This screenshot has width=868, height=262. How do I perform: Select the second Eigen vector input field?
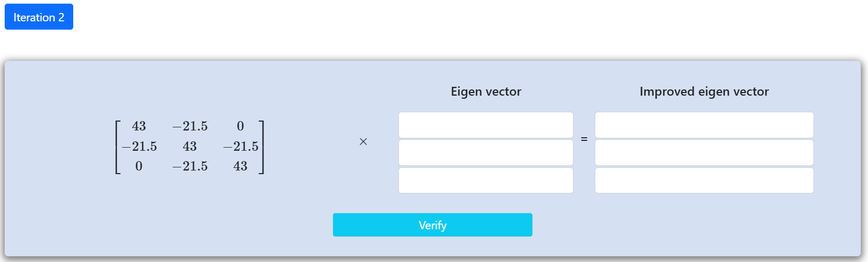[x=486, y=153]
